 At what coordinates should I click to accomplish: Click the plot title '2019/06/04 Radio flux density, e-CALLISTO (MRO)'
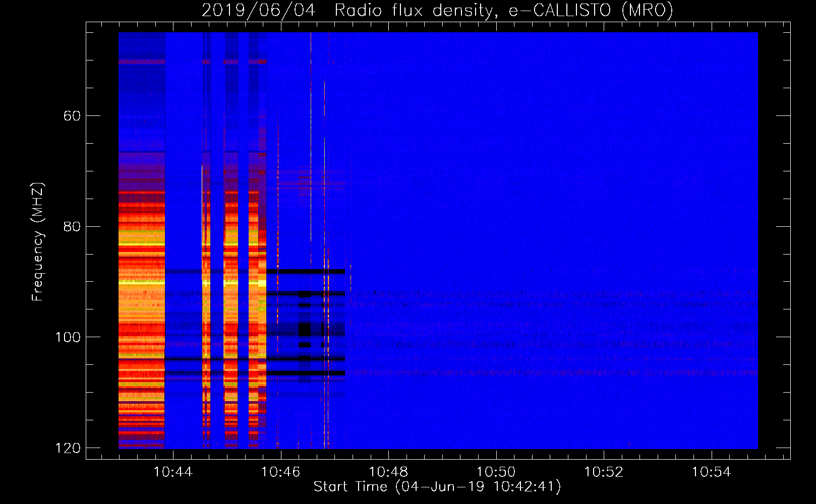(437, 11)
